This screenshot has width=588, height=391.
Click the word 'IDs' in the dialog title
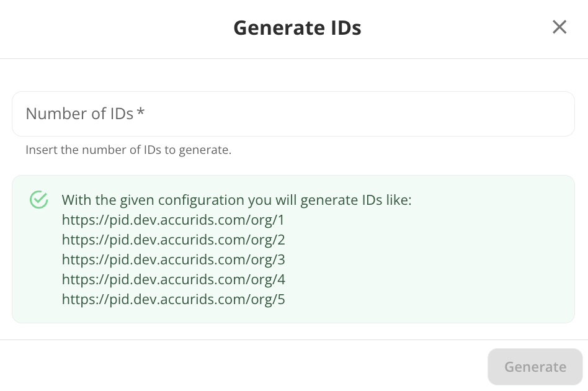[342, 28]
